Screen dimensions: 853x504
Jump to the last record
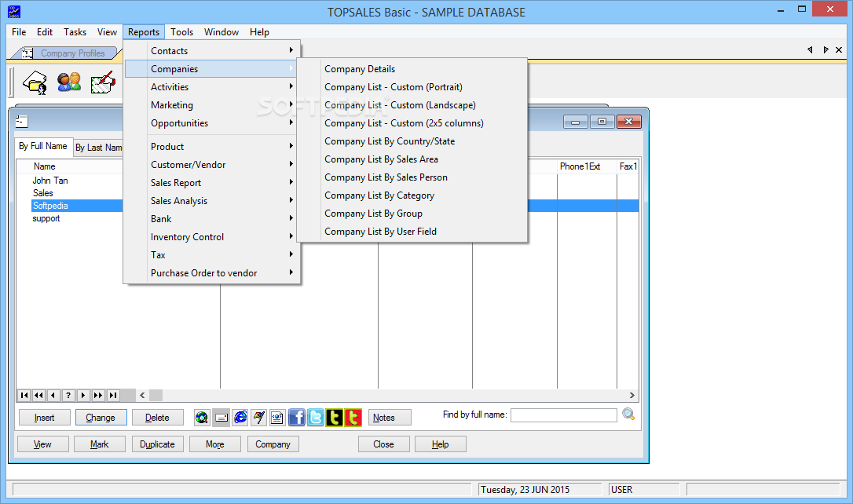[x=112, y=395]
